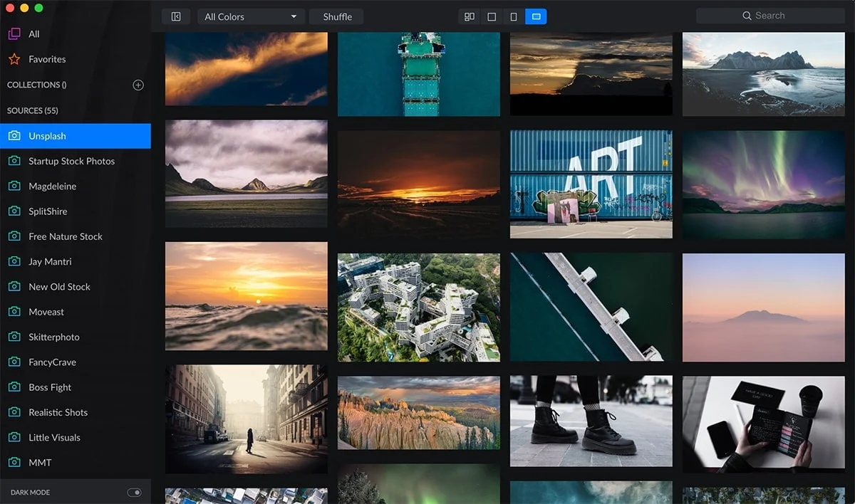
Task: Toggle the Dark Mode switch
Action: (134, 492)
